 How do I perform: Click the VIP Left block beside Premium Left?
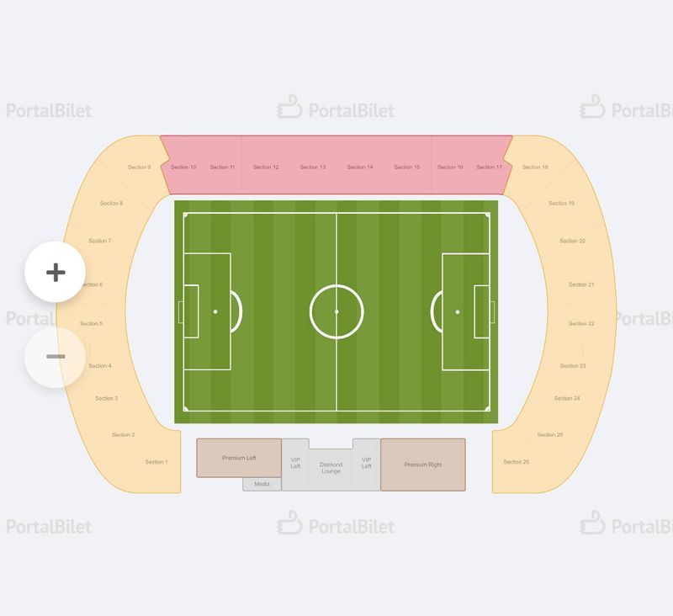295,463
